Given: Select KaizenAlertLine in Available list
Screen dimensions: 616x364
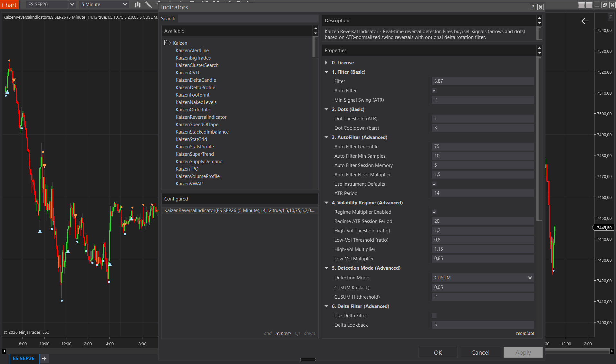Looking at the screenshot, I should (x=192, y=51).
